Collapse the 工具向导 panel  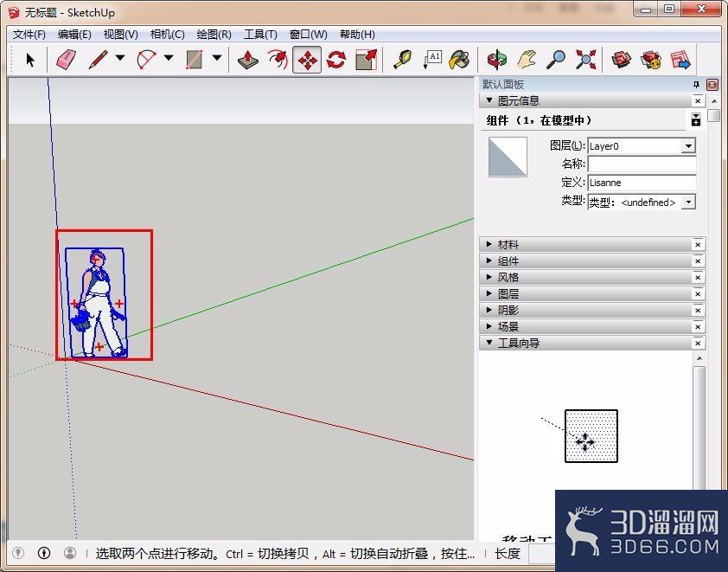pos(489,343)
